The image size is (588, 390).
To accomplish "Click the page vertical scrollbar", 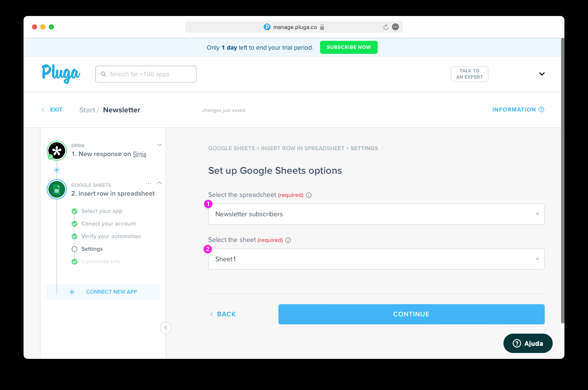I will 563,181.
